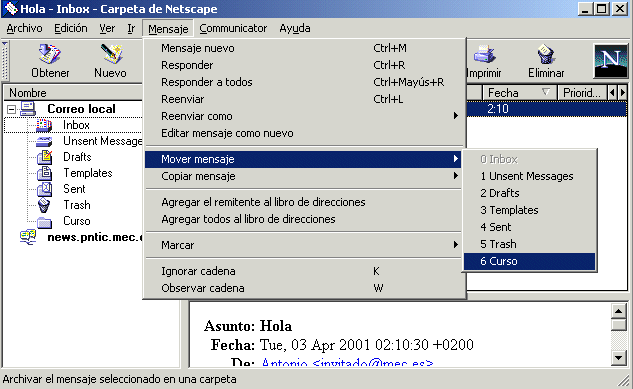Click the Fecha column sort arrow
The width and height of the screenshot is (633, 389).
545,92
